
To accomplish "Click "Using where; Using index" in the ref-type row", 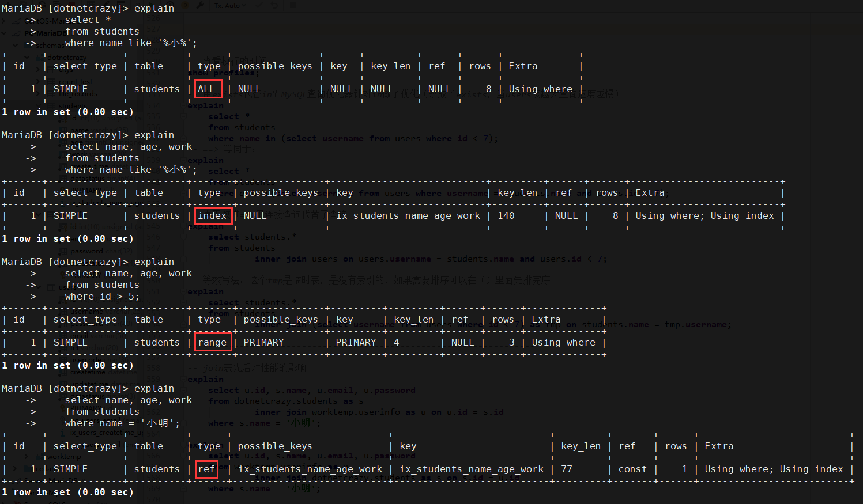I will coord(774,469).
